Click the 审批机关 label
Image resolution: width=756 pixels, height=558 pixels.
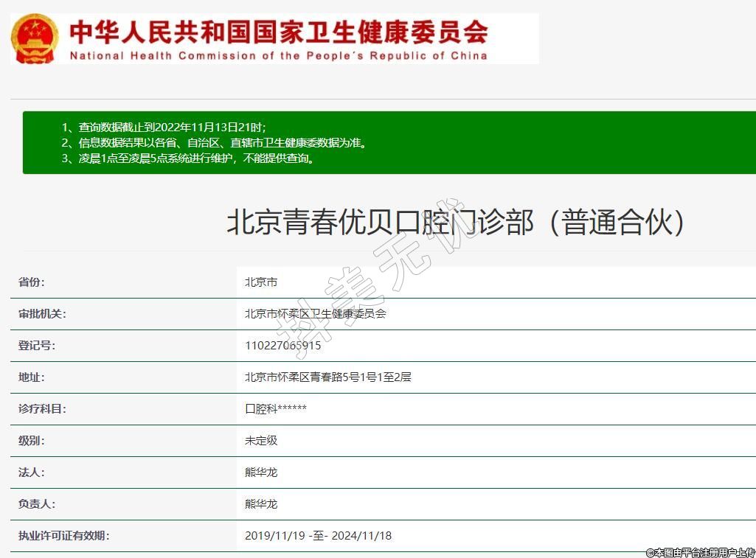click(x=42, y=314)
